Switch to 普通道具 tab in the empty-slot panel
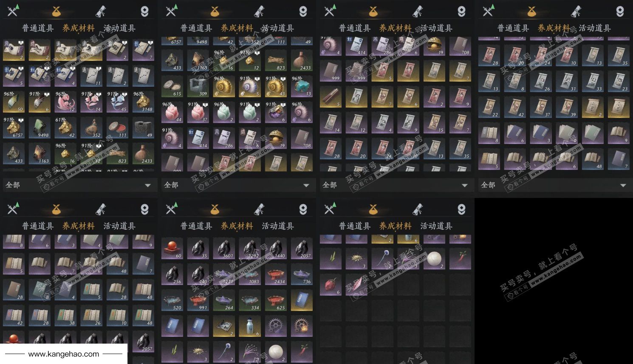Image resolution: width=633 pixels, height=364 pixels. tap(355, 226)
